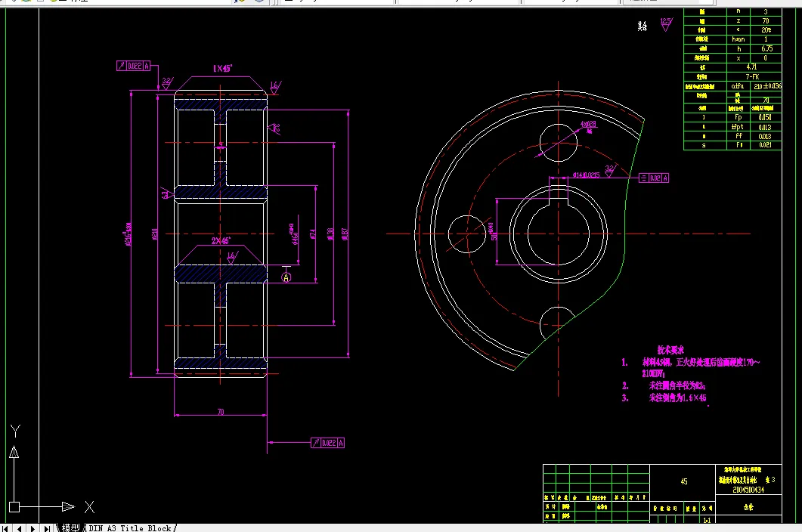Pick the datum A circle symbol

286,277
